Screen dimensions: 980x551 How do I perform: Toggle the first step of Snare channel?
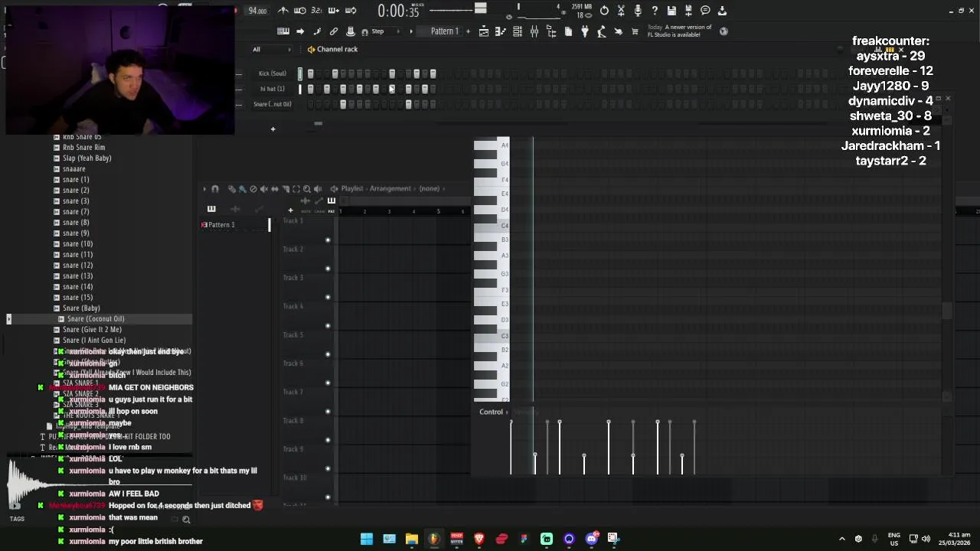pos(310,104)
